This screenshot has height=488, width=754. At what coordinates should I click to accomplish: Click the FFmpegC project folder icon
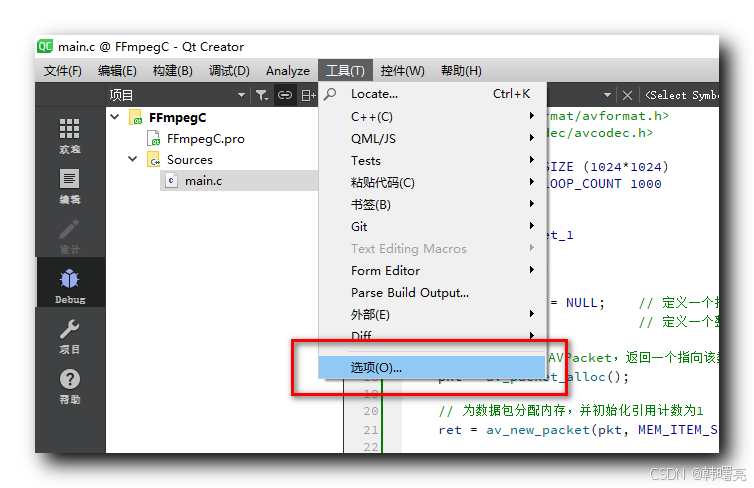[x=136, y=117]
